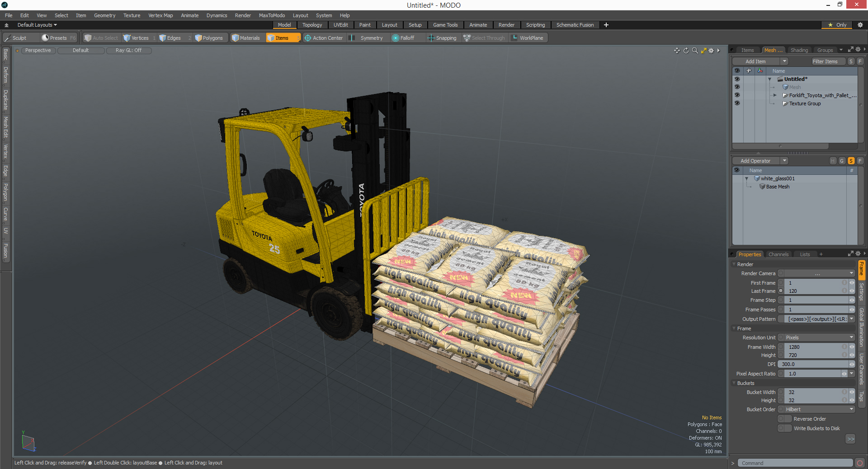
Task: Click the Filter Items field
Action: (828, 61)
